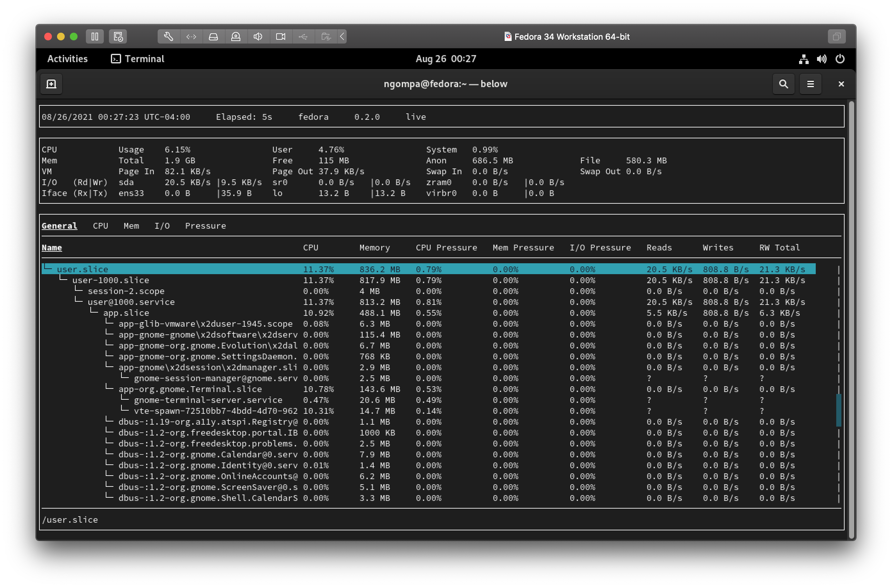This screenshot has height=588, width=892.
Task: Select the session-2.scope row
Action: [x=428, y=291]
